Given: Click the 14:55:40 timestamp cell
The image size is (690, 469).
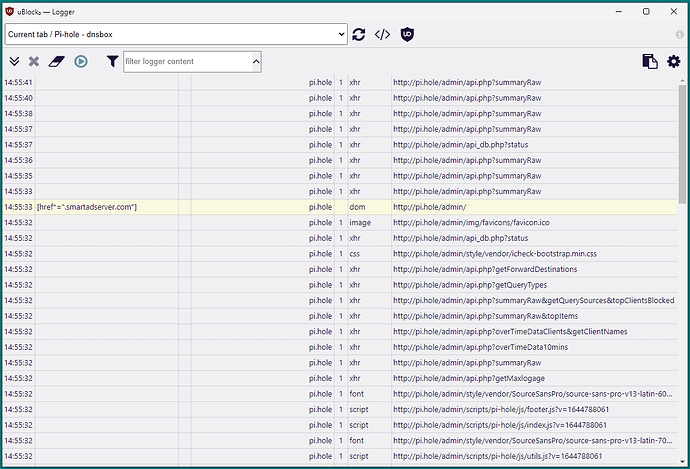Looking at the screenshot, I should [x=18, y=98].
